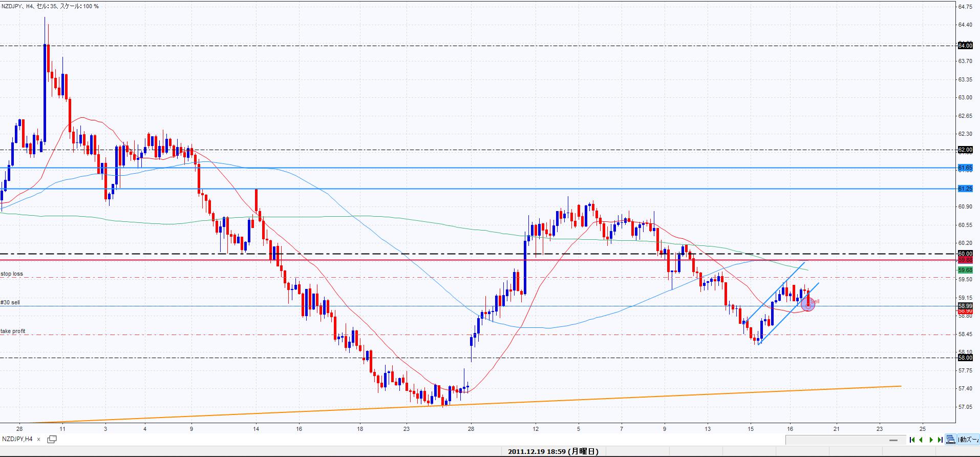Screen dimensions: 980x457
Task: Click the Sell marker circle on chart
Action: pyautogui.click(x=808, y=304)
